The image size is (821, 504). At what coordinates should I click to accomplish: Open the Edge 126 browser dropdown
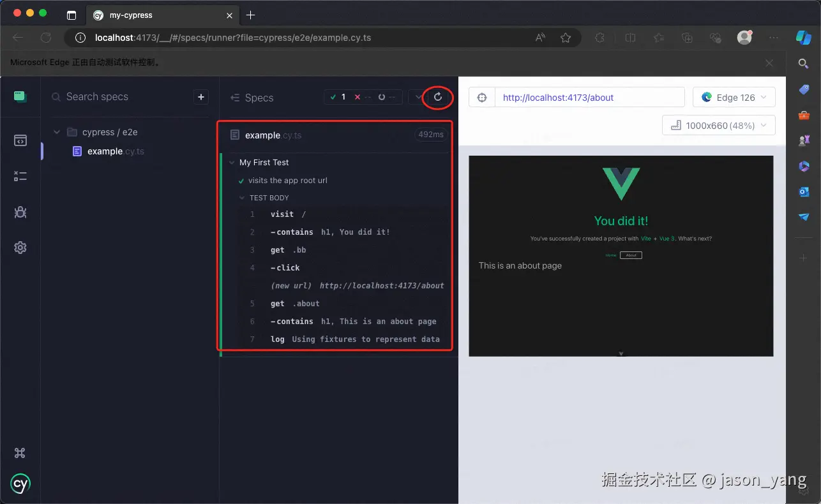pos(734,98)
